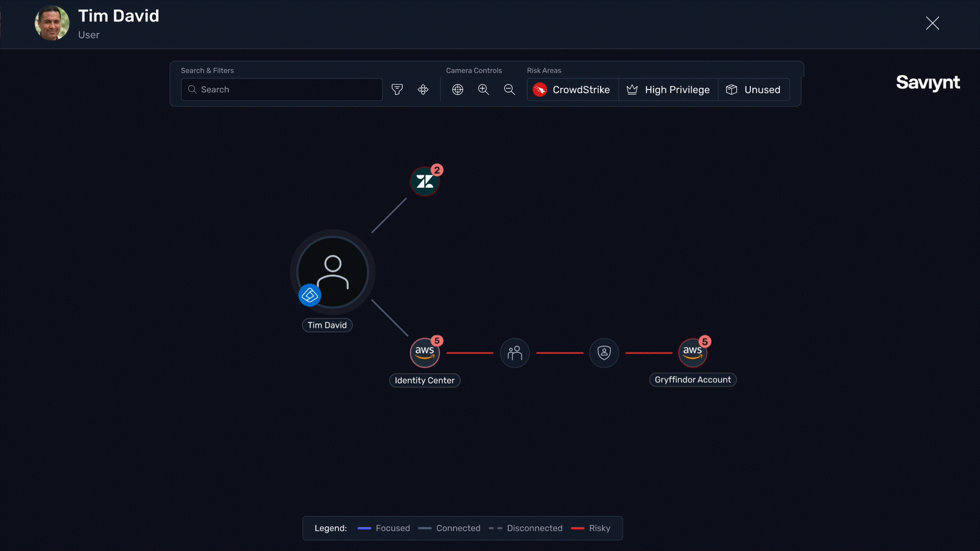The width and height of the screenshot is (980, 551).
Task: Zoom in with magnifier plus icon
Action: [x=483, y=90]
